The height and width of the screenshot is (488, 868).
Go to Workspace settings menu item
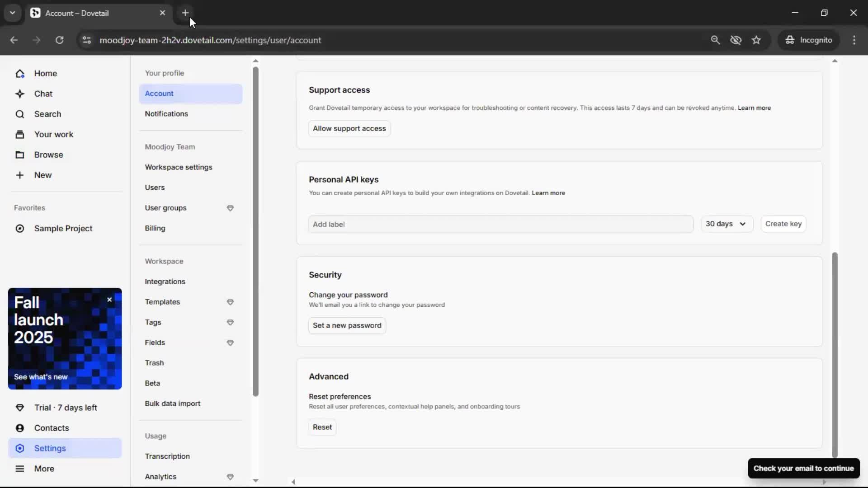(x=178, y=167)
